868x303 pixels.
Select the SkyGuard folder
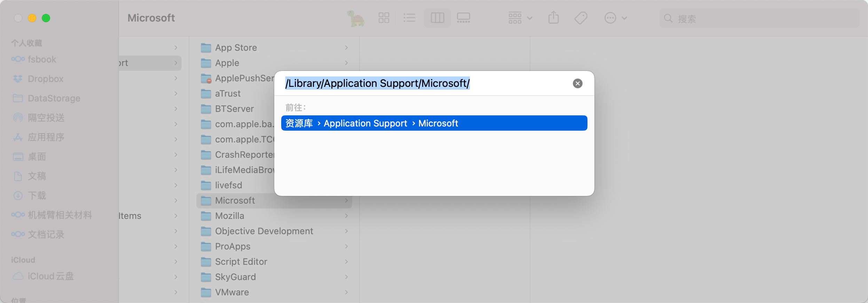[x=274, y=277]
